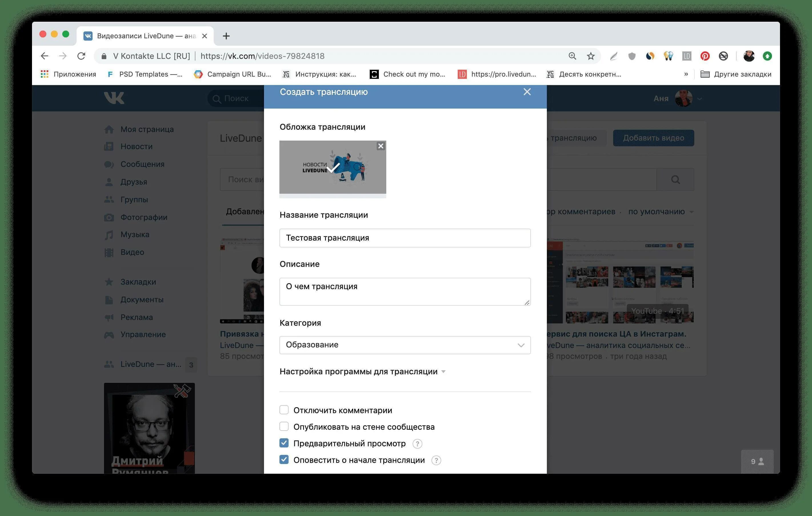812x516 pixels.
Task: Close the Создать трансляцию dialog
Action: point(527,92)
